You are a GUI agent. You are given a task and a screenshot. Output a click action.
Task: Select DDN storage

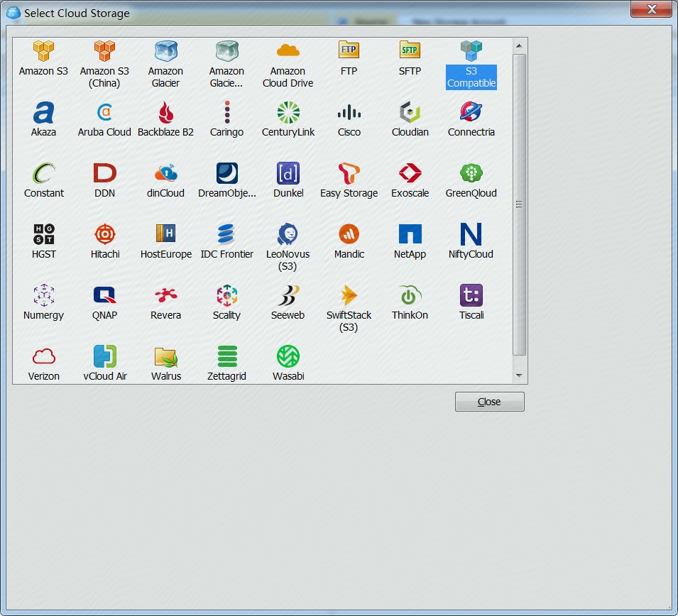[x=104, y=173]
